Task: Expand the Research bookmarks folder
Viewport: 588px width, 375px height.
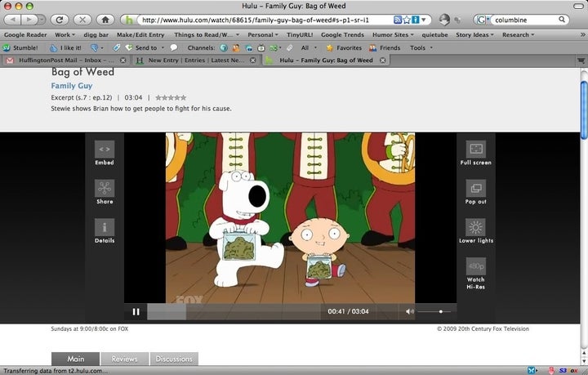Action: point(518,35)
